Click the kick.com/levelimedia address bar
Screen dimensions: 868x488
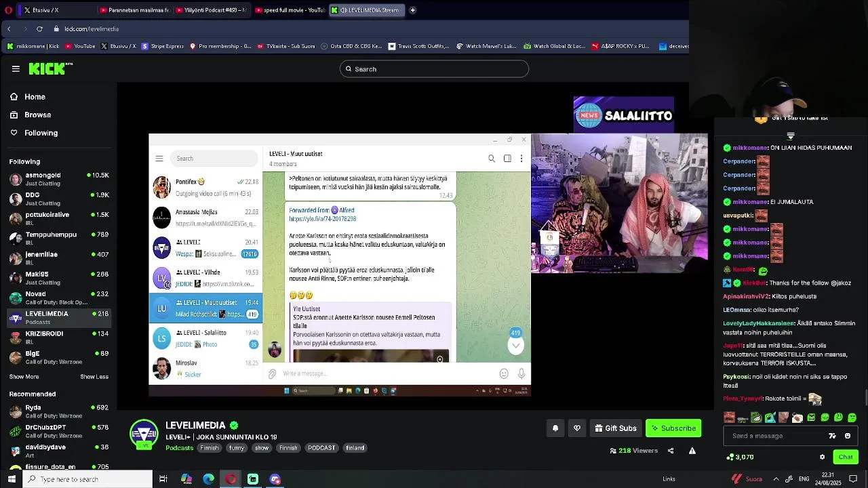click(x=92, y=29)
